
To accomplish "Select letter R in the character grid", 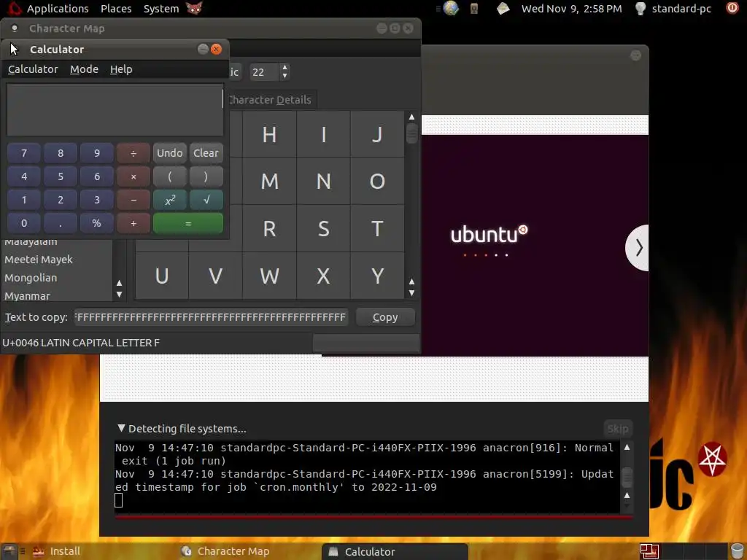I will (x=269, y=228).
